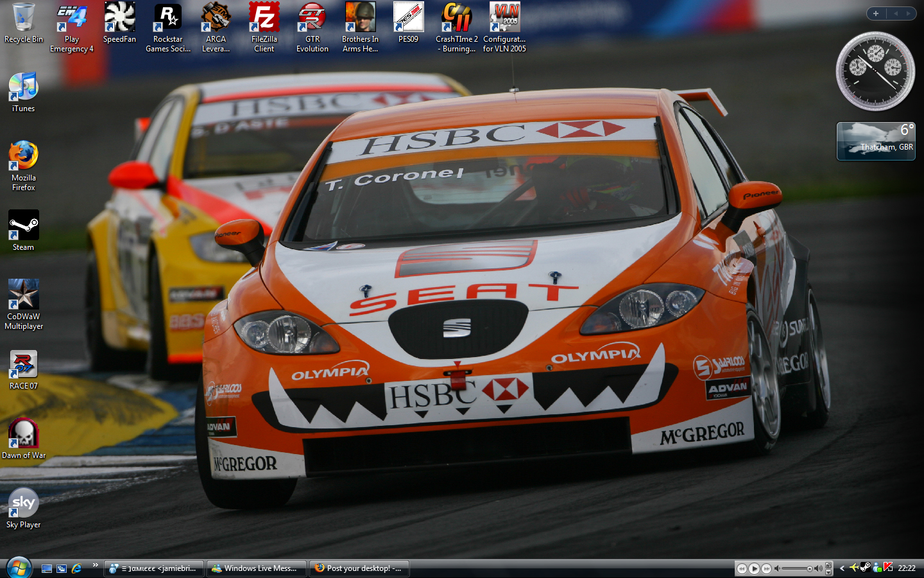Image resolution: width=924 pixels, height=578 pixels.
Task: Select the Steam desktop shortcut
Action: [23, 231]
